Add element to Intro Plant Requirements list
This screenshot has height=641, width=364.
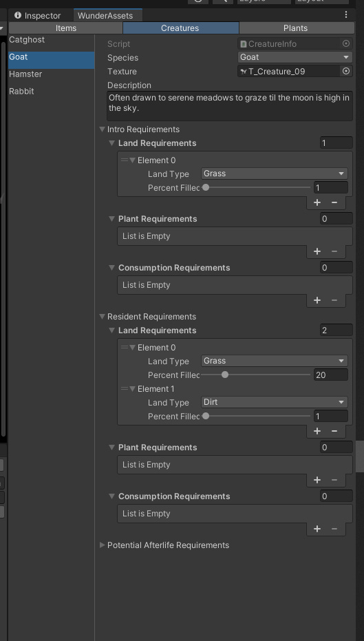[317, 251]
